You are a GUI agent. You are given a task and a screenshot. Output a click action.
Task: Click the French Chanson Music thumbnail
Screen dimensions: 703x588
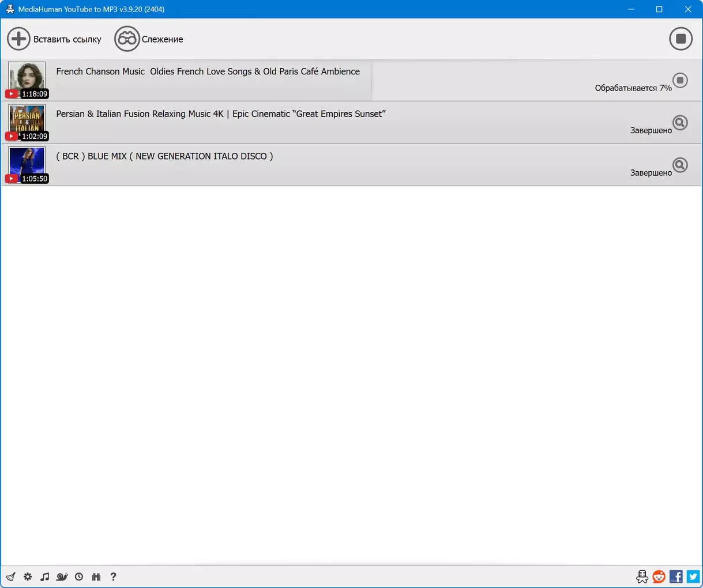click(x=27, y=80)
